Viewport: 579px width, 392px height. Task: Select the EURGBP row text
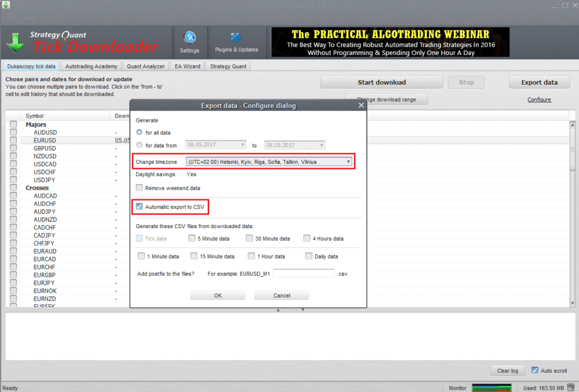point(45,275)
